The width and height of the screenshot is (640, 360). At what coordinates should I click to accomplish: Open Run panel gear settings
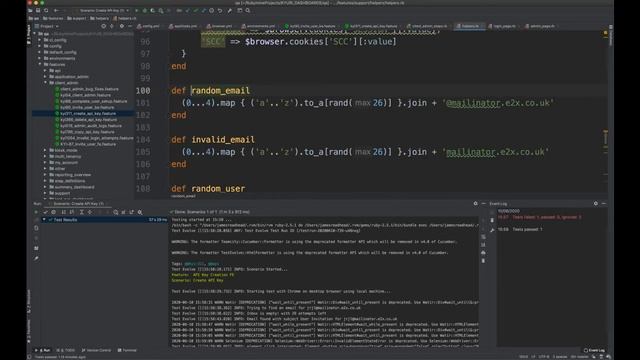tap(476, 203)
